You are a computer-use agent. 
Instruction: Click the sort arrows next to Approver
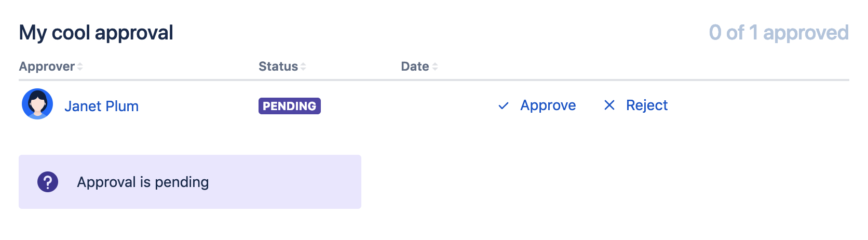tap(80, 66)
